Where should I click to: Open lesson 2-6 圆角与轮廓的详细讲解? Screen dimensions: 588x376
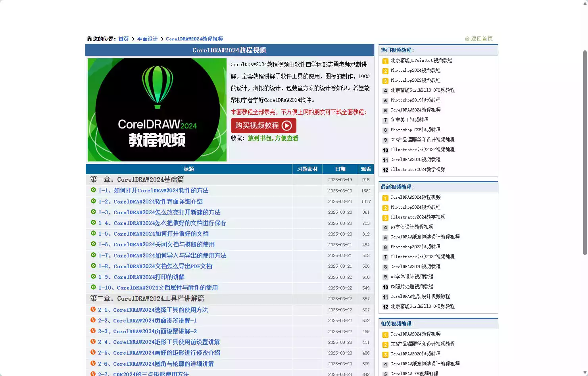coord(156,364)
